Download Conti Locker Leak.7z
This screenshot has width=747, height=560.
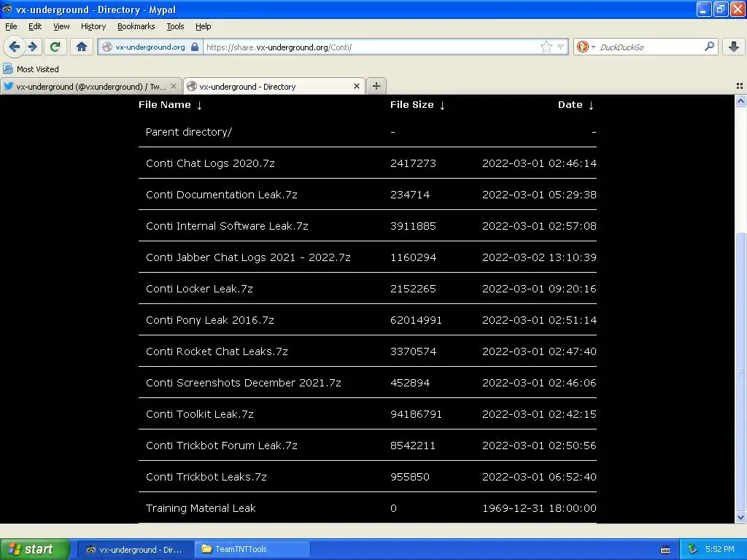199,289
